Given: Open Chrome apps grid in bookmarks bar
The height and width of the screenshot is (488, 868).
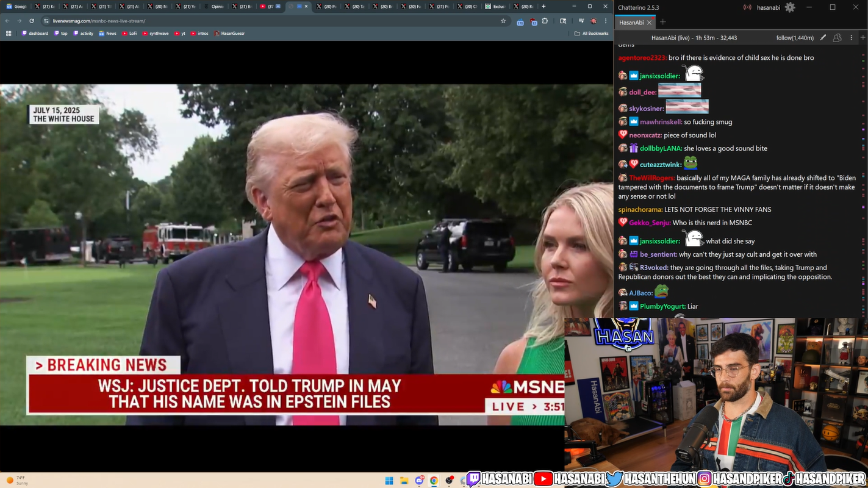Looking at the screenshot, I should (9, 34).
